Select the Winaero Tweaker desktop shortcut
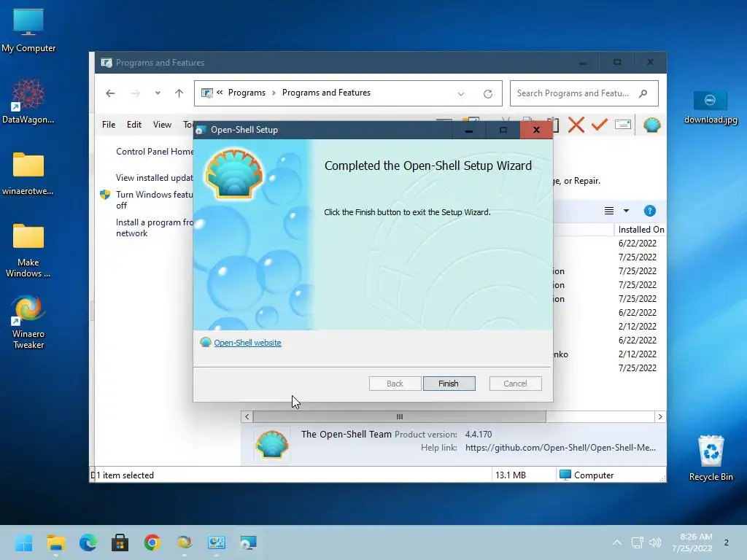 click(28, 322)
